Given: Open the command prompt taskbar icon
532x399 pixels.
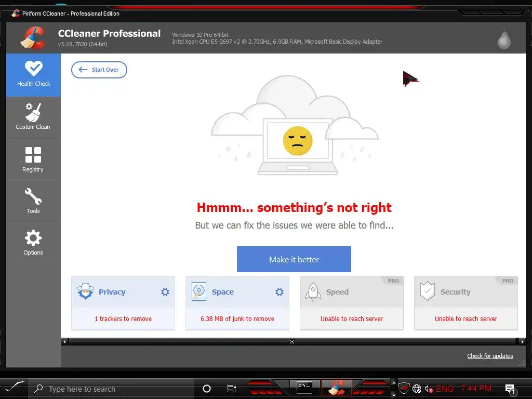Looking at the screenshot, I should pyautogui.click(x=304, y=388).
